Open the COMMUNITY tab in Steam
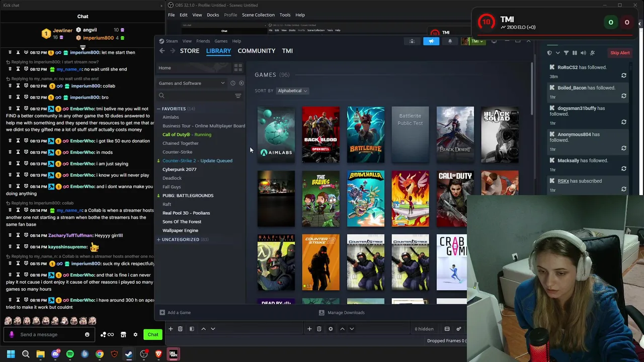Screen dimensions: 644x362 256,51
